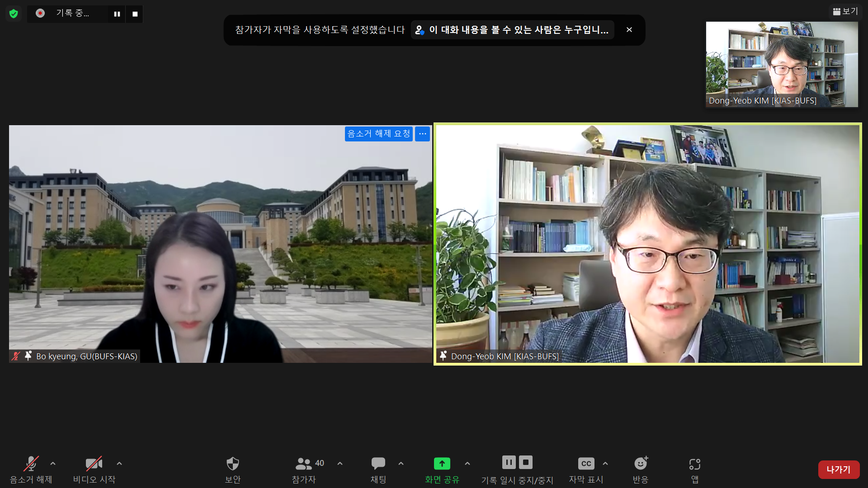Screen dimensions: 868x488
Task: Expand video options arrow beside camera
Action: pyautogui.click(x=119, y=464)
